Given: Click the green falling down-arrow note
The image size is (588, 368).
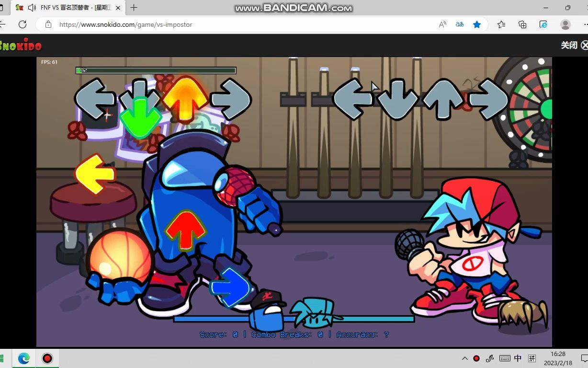Looking at the screenshot, I should click(x=140, y=117).
